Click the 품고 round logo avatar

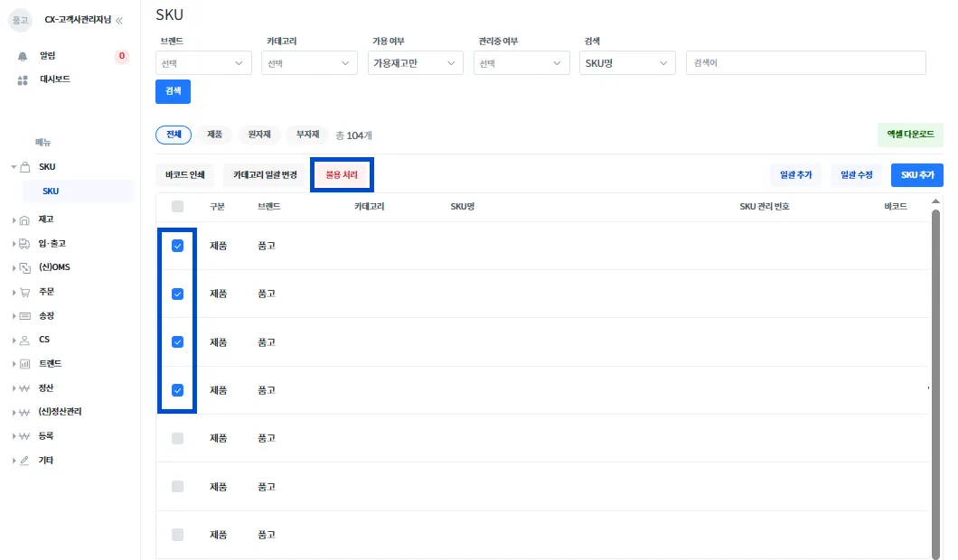click(20, 20)
